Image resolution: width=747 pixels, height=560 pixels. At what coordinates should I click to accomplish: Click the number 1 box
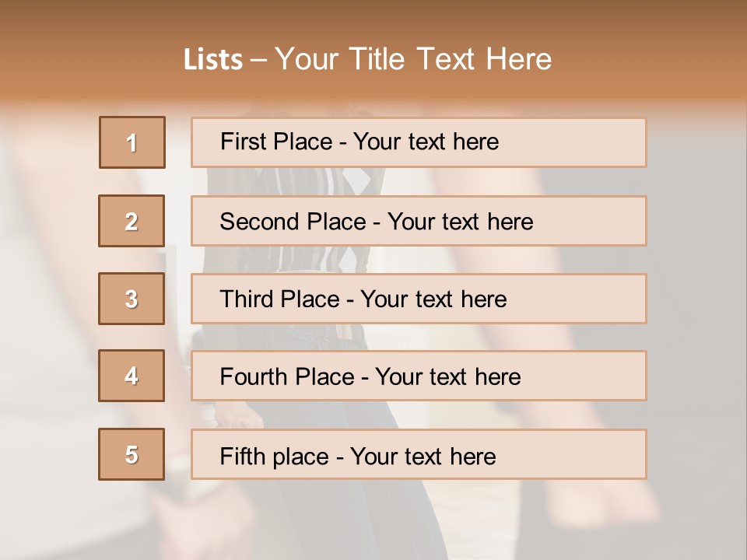[x=132, y=142]
